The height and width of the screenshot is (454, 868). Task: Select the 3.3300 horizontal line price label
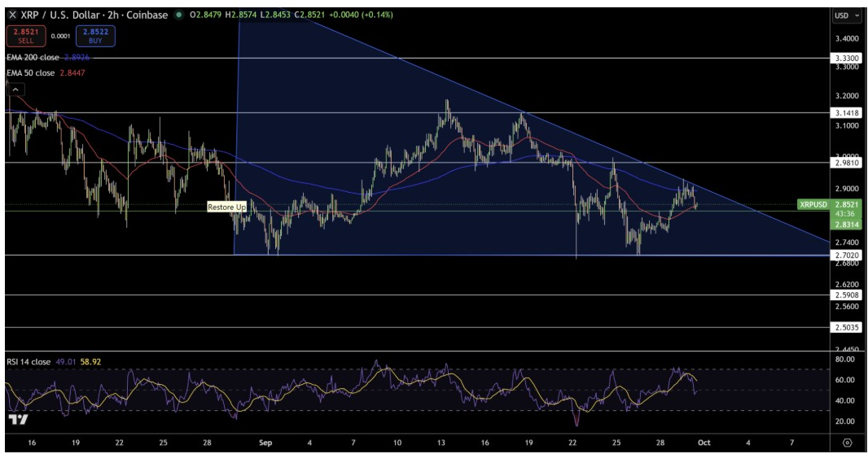(x=847, y=59)
